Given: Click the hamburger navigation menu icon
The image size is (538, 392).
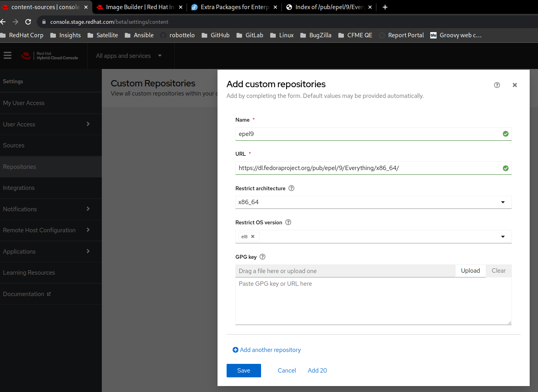Looking at the screenshot, I should coord(8,55).
